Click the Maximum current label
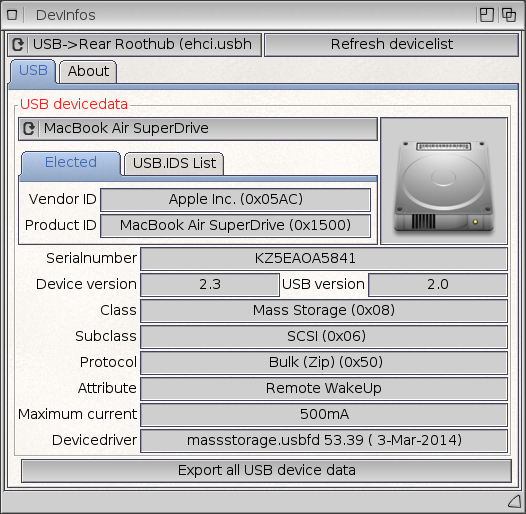Screen dimensions: 526x514 click(x=77, y=414)
